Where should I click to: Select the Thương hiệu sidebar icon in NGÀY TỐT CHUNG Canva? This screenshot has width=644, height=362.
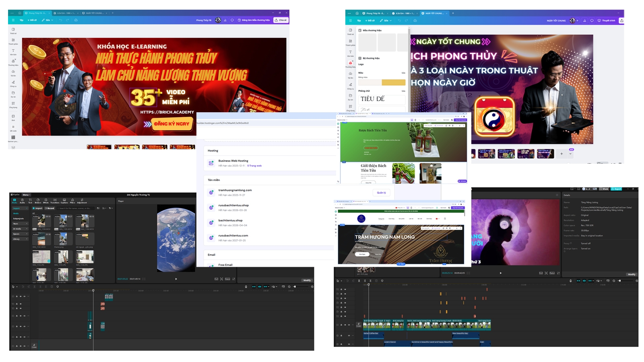(350, 64)
